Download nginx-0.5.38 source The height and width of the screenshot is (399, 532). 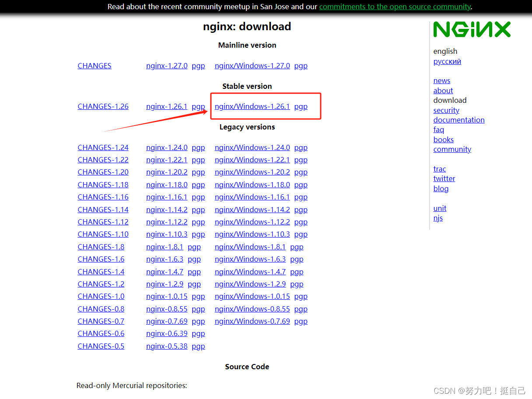(167, 346)
